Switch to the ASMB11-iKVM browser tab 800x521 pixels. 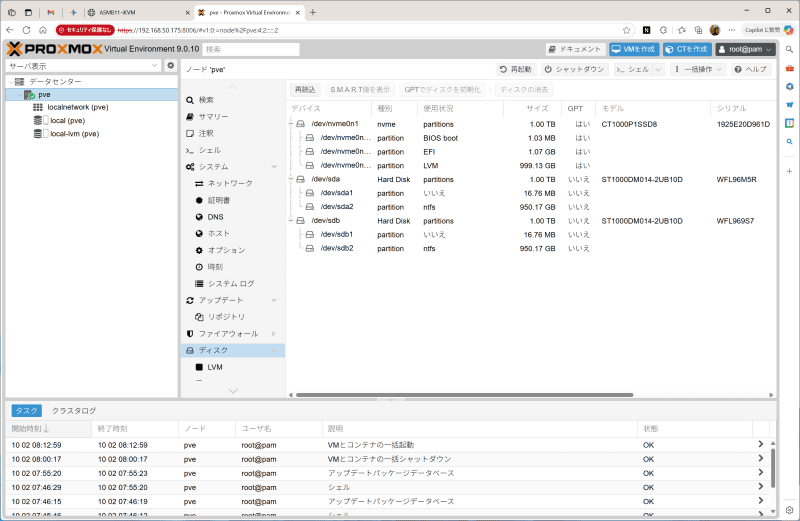[x=136, y=12]
